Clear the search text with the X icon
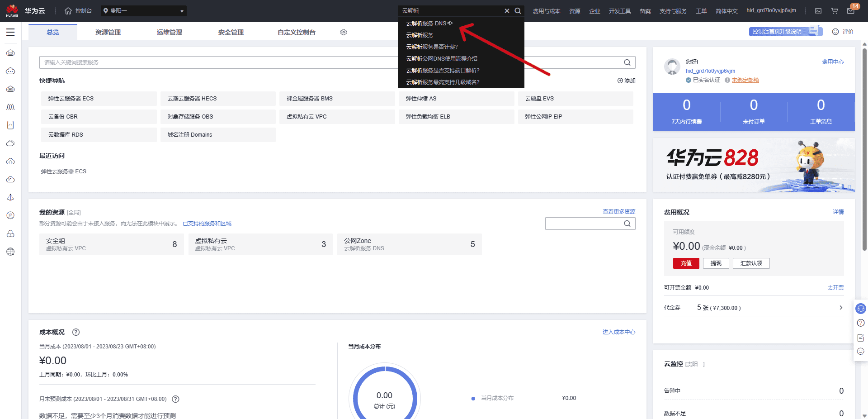This screenshot has width=868, height=419. [507, 11]
